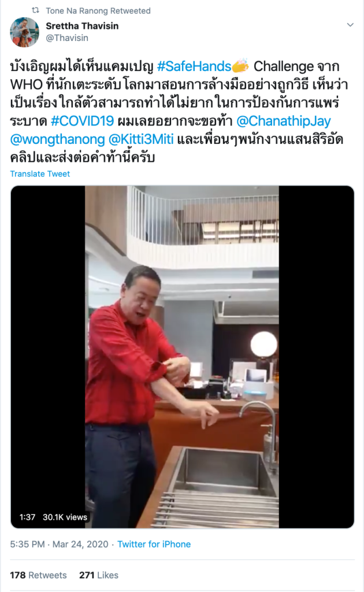The image size is (364, 592).
Task: Click the retweet icon beside Tone Na Ranong
Action: [35, 10]
